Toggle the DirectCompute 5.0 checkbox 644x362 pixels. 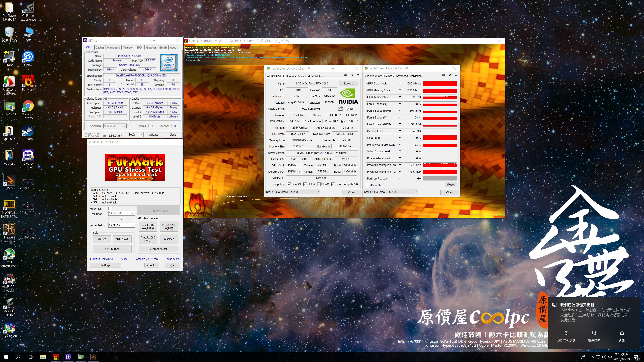(333, 184)
